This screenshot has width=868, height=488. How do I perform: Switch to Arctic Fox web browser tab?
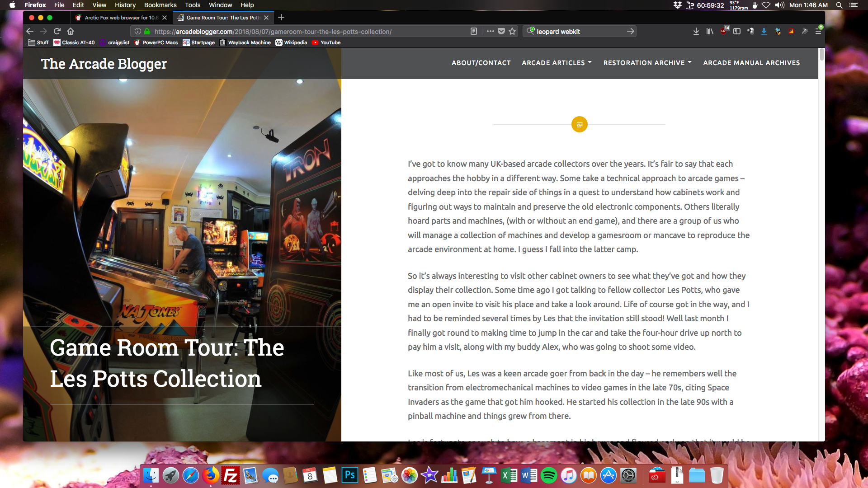click(121, 18)
